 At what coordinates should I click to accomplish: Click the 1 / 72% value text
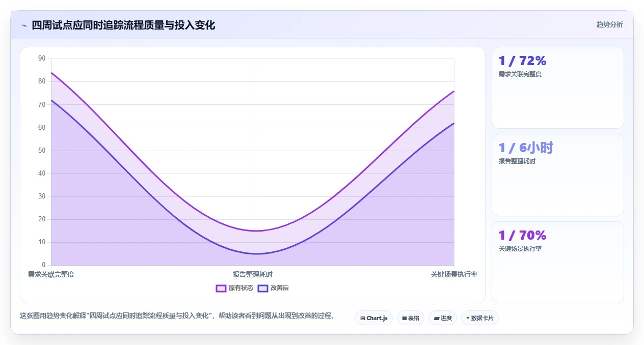[522, 61]
